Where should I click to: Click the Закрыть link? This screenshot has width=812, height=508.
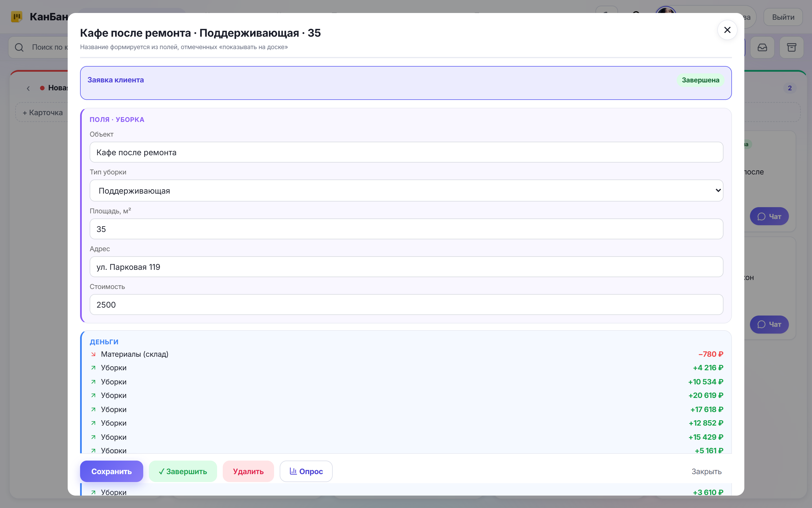tap(706, 471)
